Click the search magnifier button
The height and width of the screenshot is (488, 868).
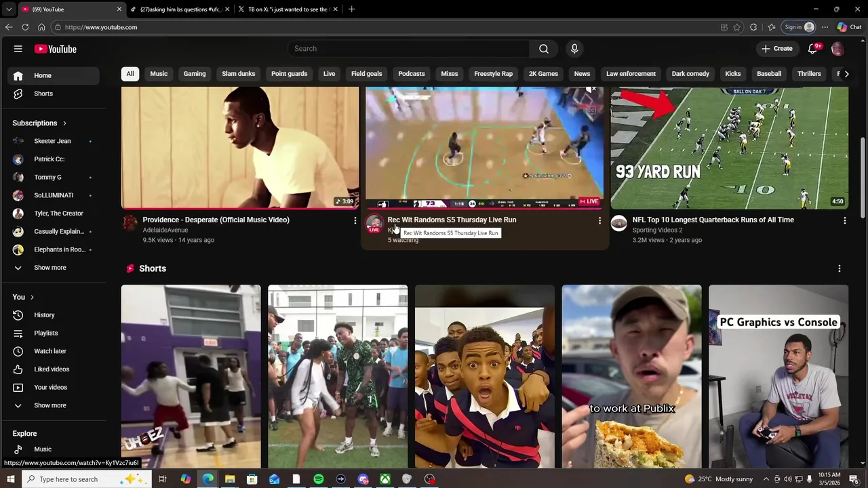(x=543, y=49)
